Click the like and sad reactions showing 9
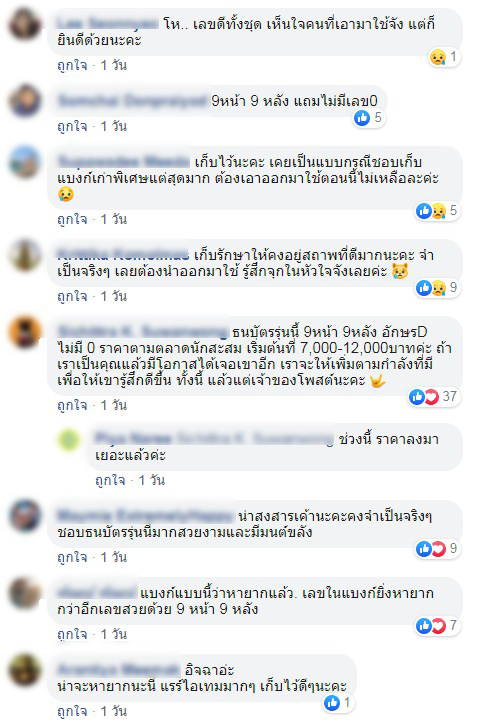Image resolution: width=494 pixels, height=728 pixels. pyautogui.click(x=437, y=288)
